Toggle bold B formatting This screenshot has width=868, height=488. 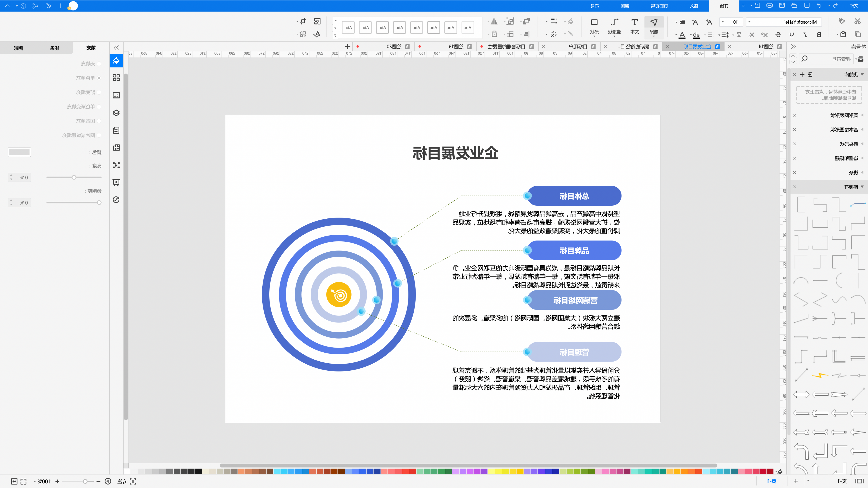tap(819, 34)
